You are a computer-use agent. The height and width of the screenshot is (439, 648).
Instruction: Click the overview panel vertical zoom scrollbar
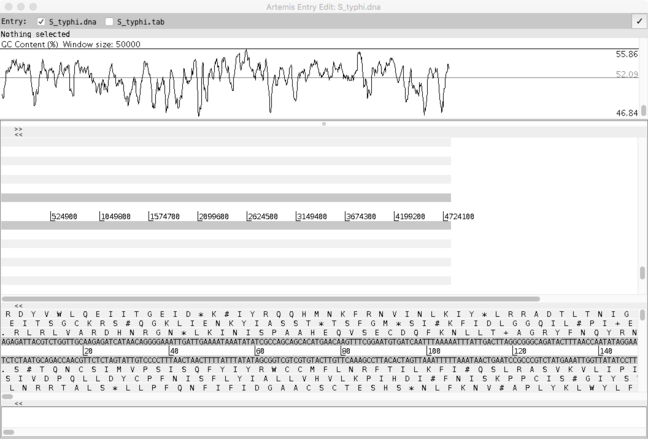(643, 272)
